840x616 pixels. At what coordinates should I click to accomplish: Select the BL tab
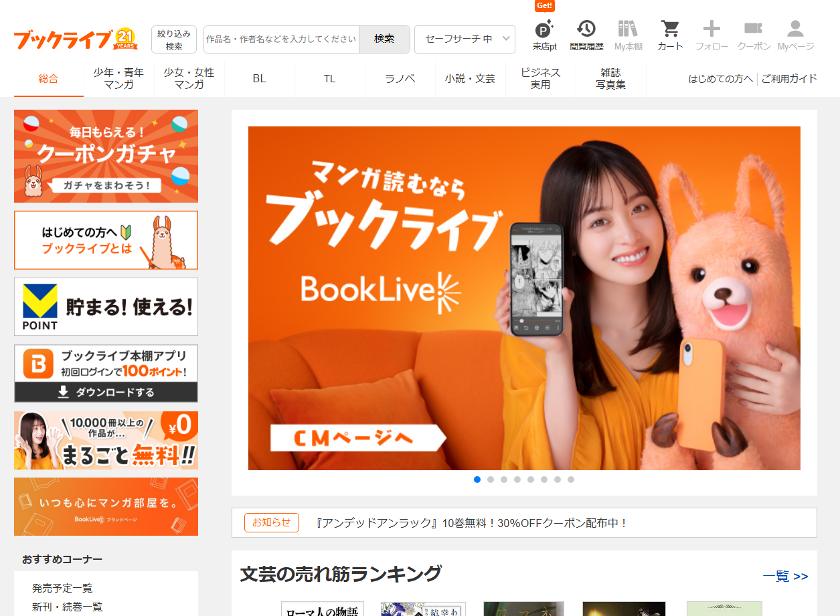coord(260,79)
